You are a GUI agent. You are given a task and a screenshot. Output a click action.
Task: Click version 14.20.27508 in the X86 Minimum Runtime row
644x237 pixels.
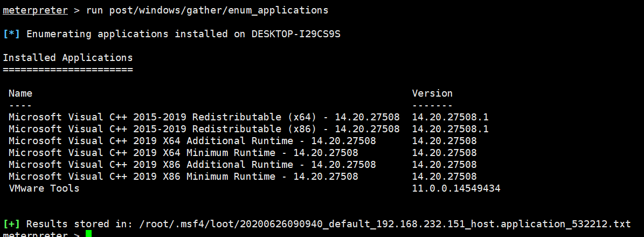pyautogui.click(x=445, y=177)
